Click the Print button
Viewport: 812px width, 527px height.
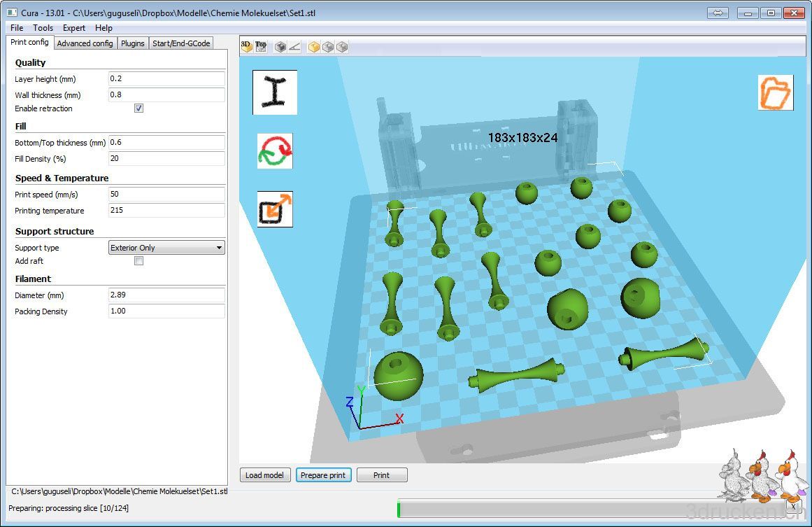point(382,475)
